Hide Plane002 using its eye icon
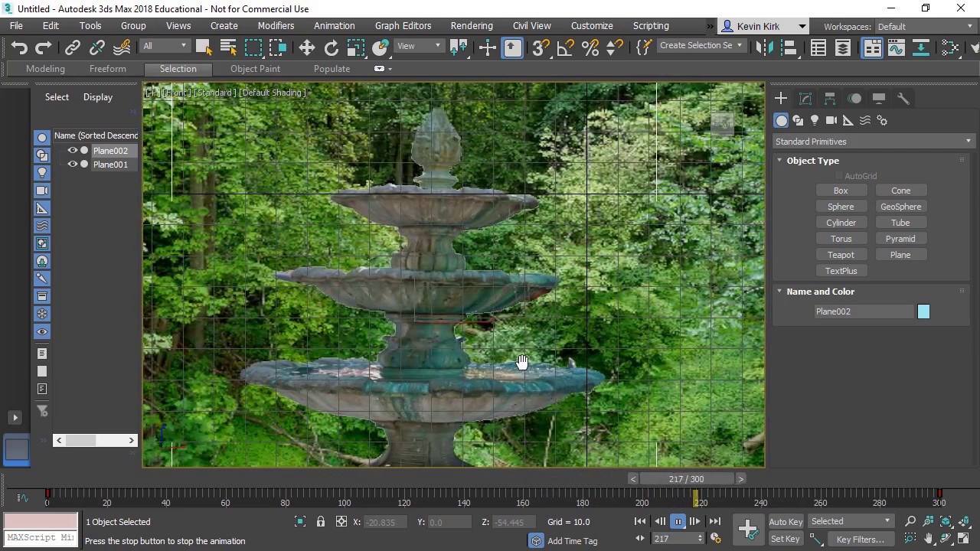This screenshot has width=980, height=551. tap(73, 151)
